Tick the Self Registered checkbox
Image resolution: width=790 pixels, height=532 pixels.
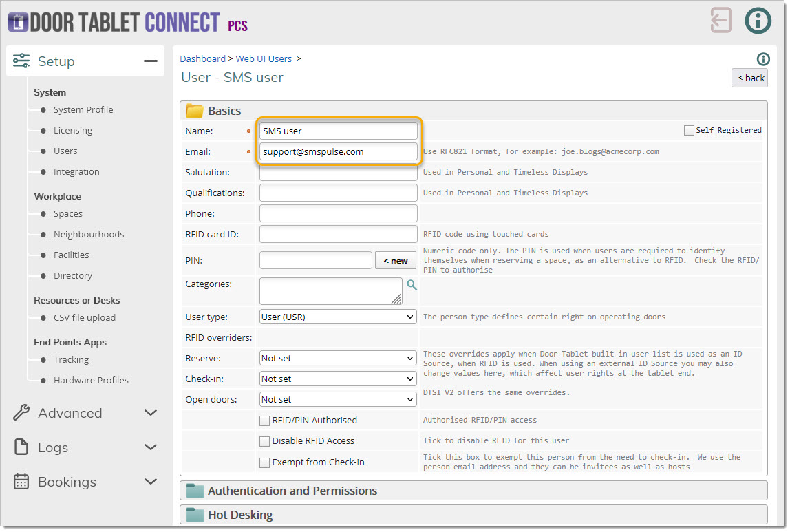click(x=689, y=130)
